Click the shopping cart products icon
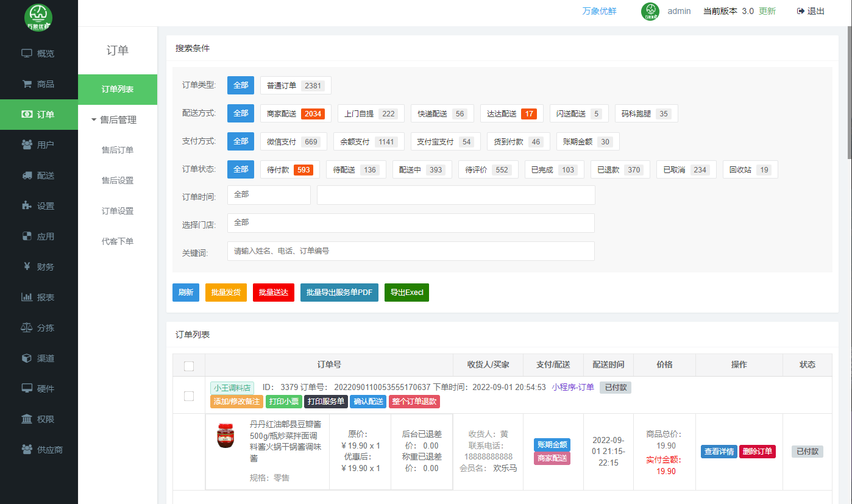Viewport: 852px width, 504px height. click(x=27, y=84)
